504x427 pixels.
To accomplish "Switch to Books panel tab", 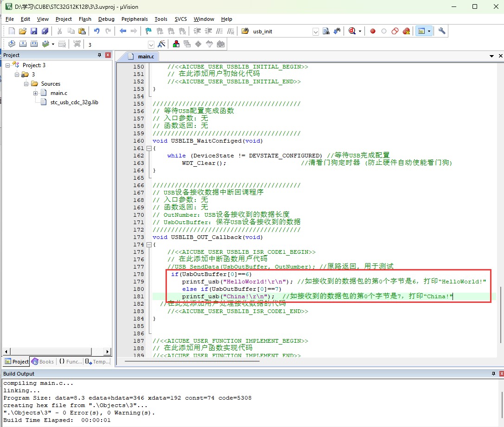I will pos(43,362).
